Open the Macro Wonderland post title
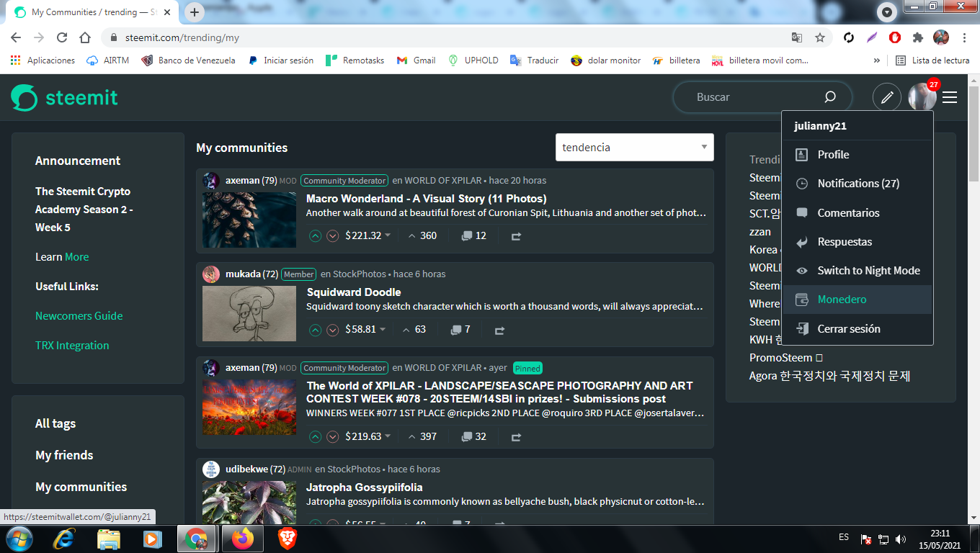The image size is (980, 553). coord(427,199)
